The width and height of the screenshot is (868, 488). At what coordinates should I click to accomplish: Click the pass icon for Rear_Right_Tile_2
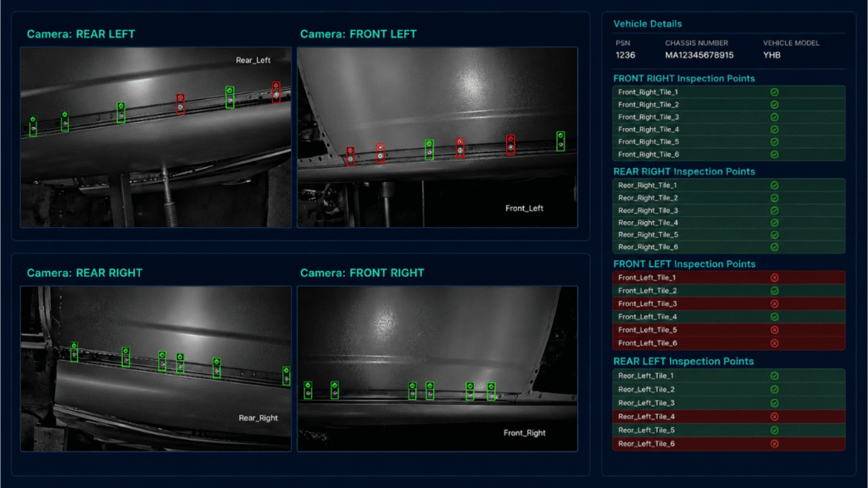point(775,198)
